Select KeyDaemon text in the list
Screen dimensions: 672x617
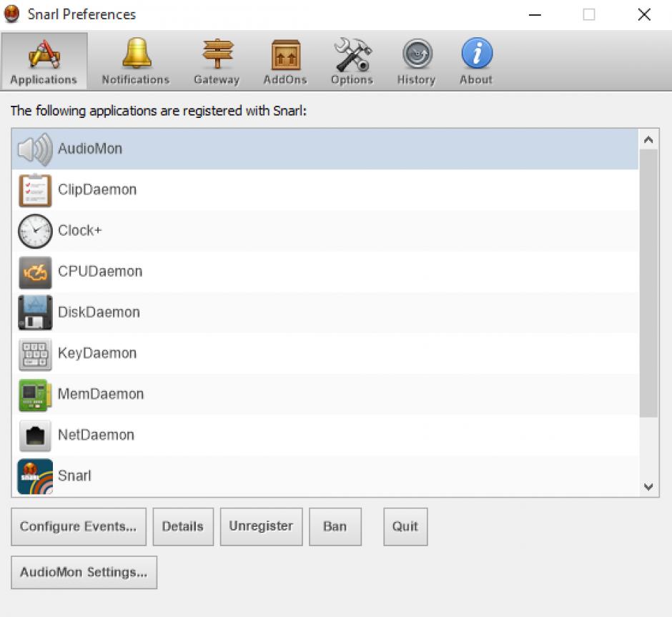pos(97,353)
